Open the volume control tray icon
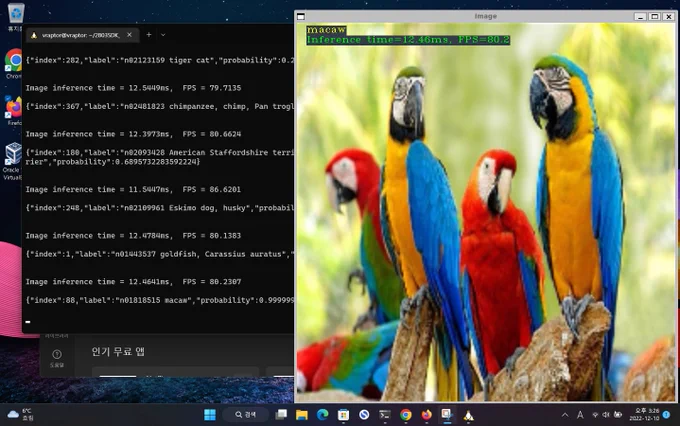Screen dimensions: 680x426 pyautogui.click(x=606, y=415)
